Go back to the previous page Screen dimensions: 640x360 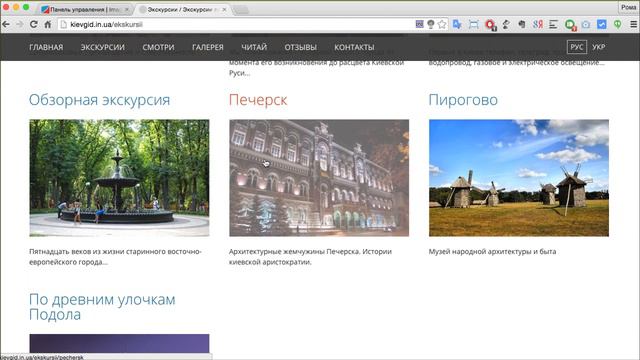6,24
